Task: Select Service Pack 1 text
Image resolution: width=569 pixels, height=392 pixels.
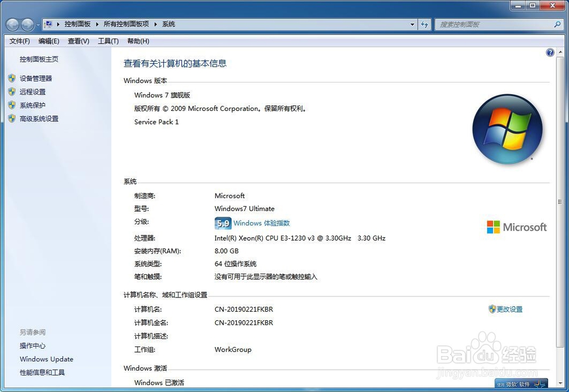Action: click(156, 122)
